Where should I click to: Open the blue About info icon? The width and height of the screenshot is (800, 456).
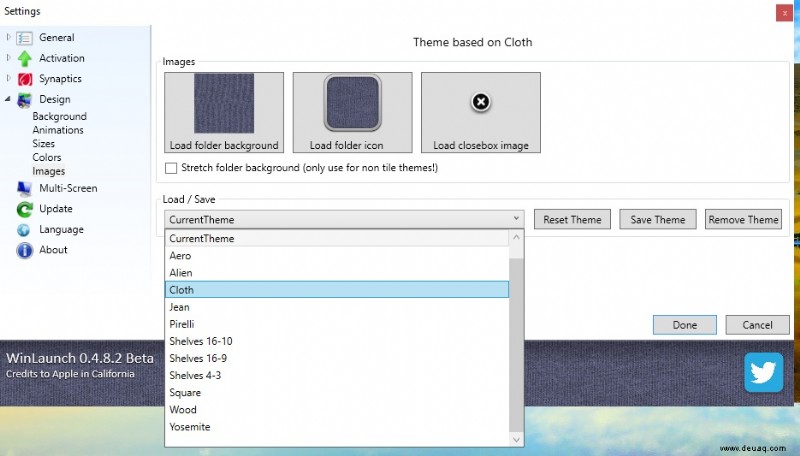pyautogui.click(x=24, y=250)
